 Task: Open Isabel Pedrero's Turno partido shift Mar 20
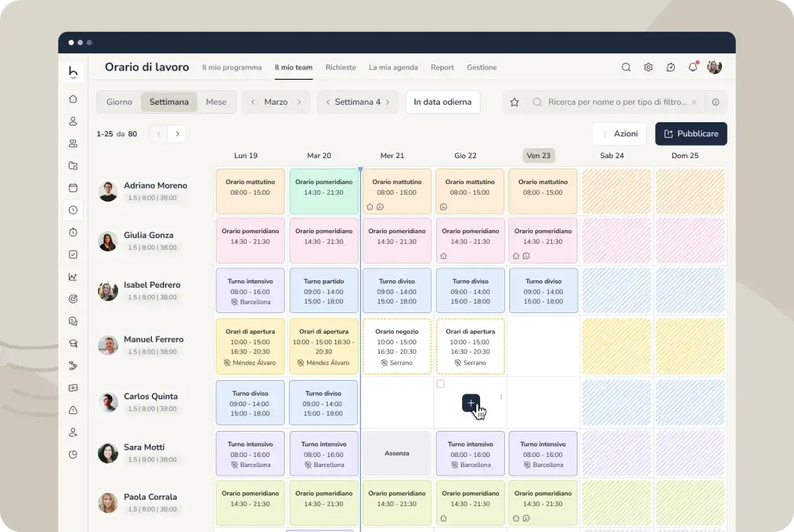324,291
